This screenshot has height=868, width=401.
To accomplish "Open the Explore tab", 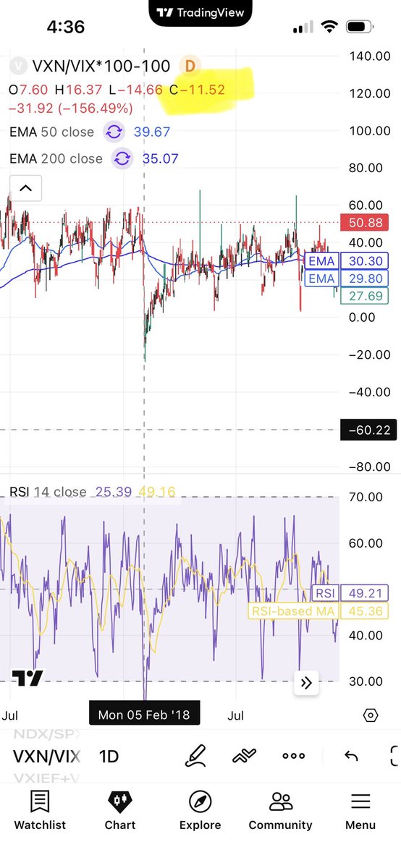I will pyautogui.click(x=200, y=810).
